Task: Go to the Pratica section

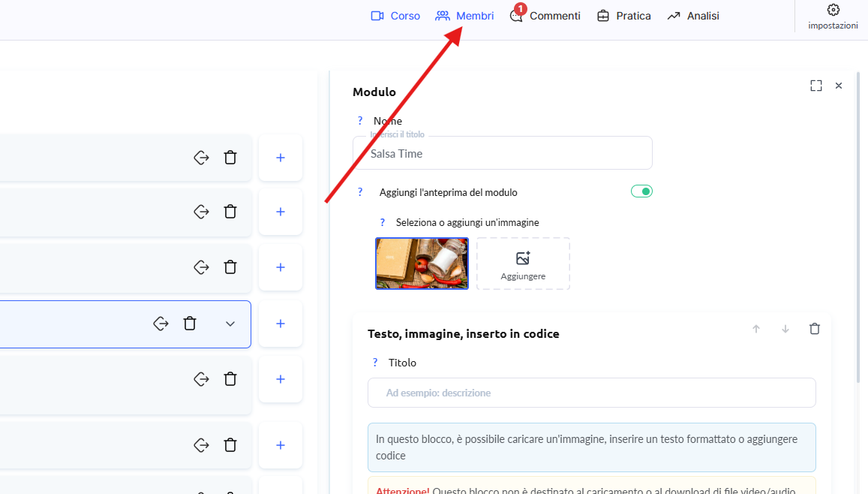Action: coord(623,16)
